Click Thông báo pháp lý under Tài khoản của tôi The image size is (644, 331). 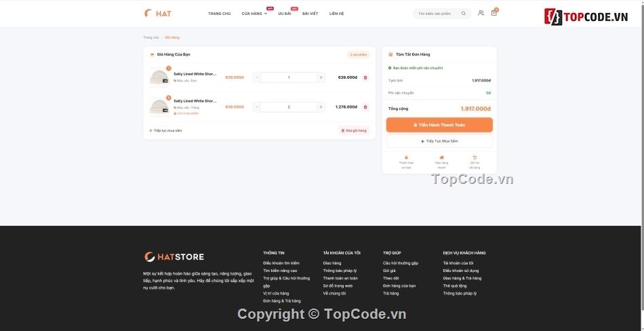click(x=340, y=271)
